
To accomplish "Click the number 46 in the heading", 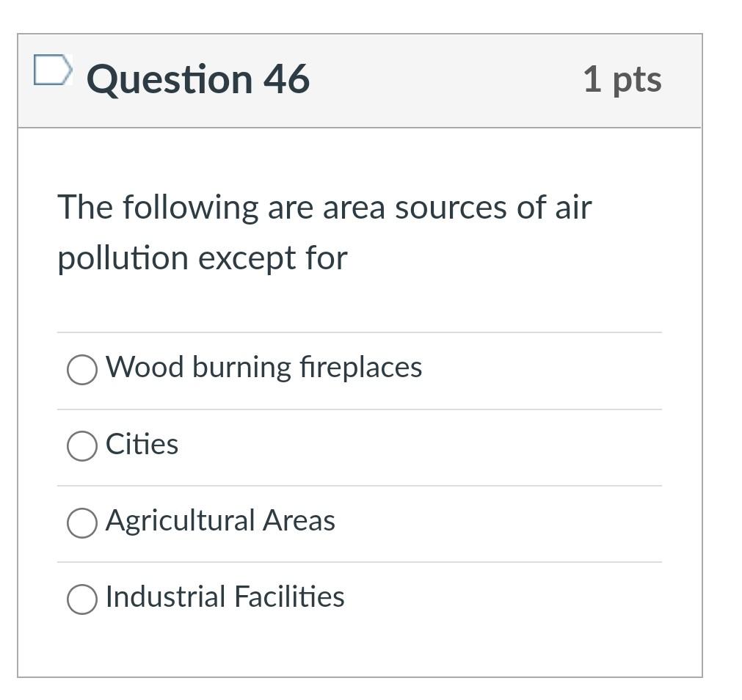I will (x=287, y=79).
